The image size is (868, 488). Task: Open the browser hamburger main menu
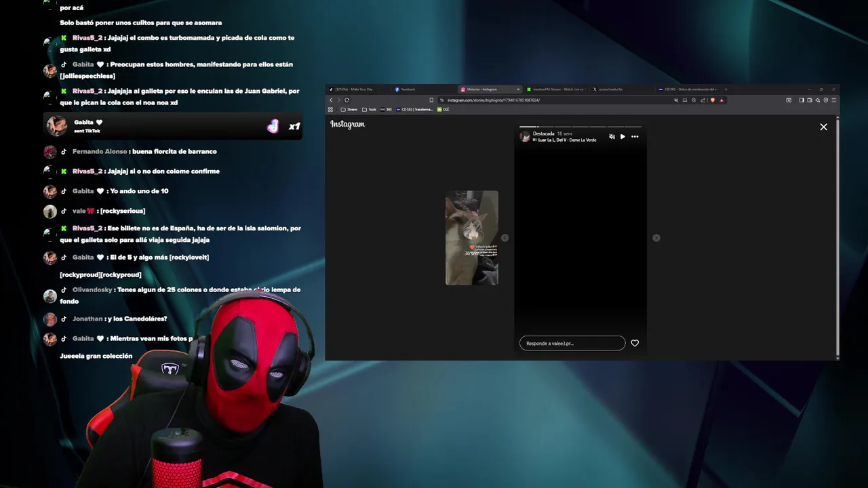pyautogui.click(x=834, y=100)
